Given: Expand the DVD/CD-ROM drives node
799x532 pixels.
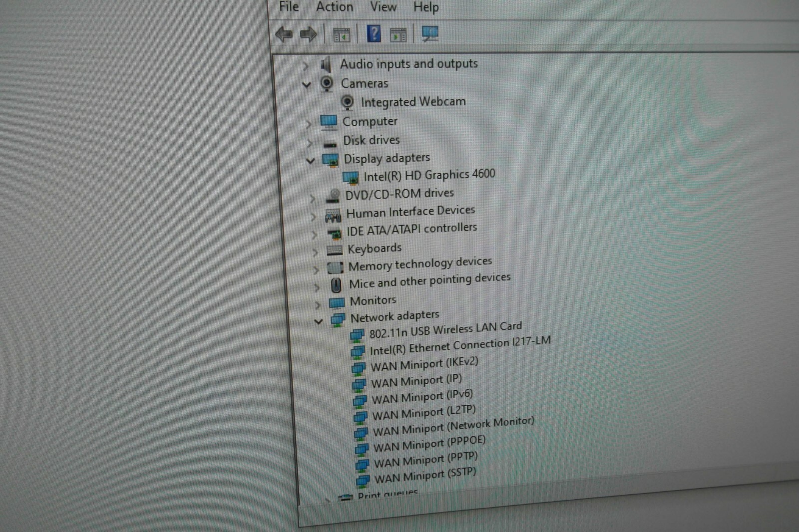Looking at the screenshot, I should pyautogui.click(x=312, y=199).
